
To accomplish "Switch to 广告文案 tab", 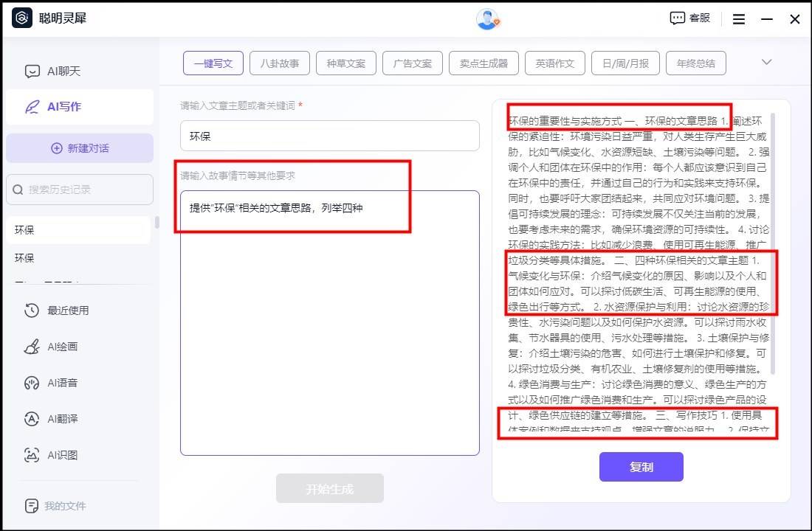I will click(412, 63).
